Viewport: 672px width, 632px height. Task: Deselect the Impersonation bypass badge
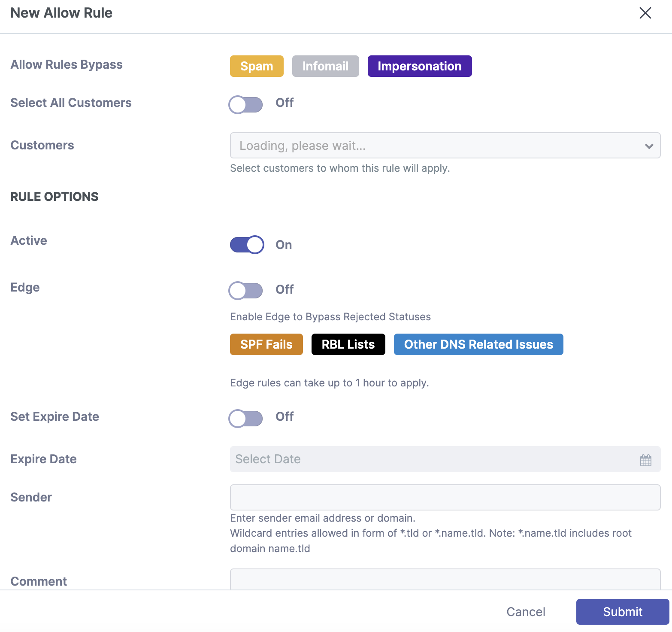click(x=419, y=66)
